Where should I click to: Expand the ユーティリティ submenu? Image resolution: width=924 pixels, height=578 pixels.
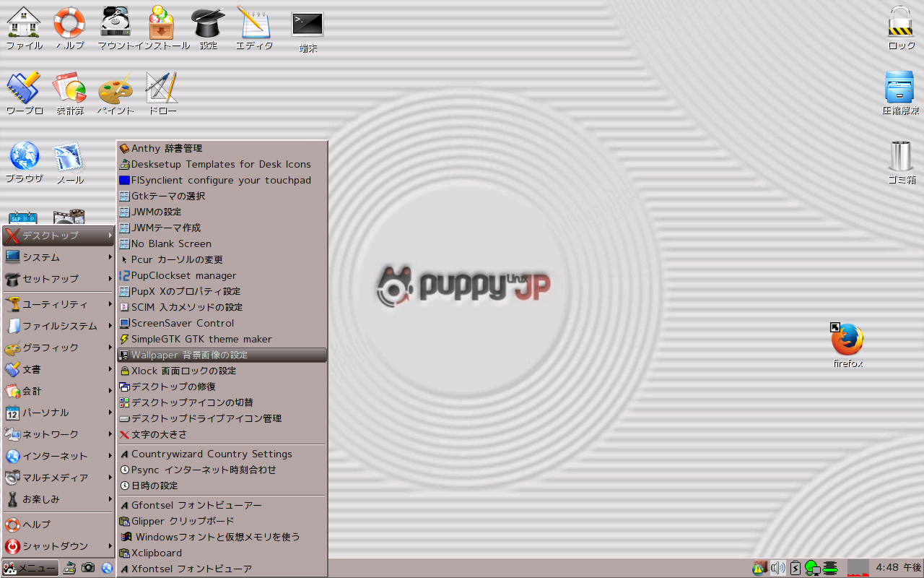pos(58,304)
